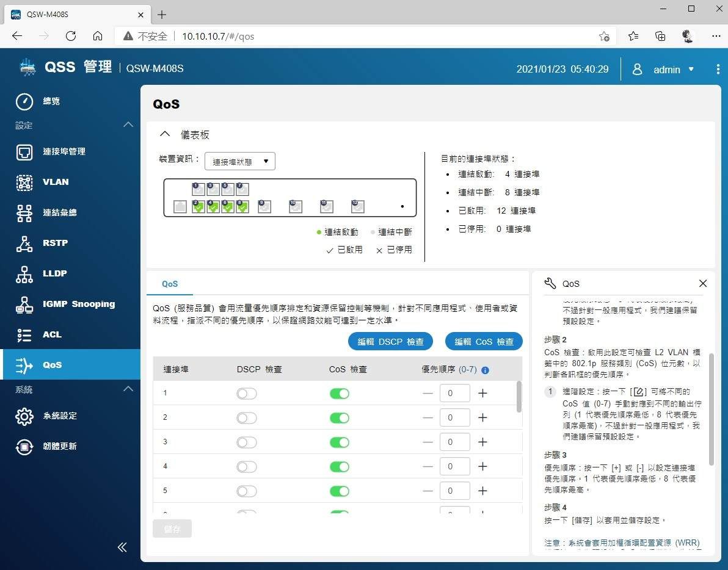
Task: Open the IGMP Snooping sidebar icon
Action: (x=24, y=304)
